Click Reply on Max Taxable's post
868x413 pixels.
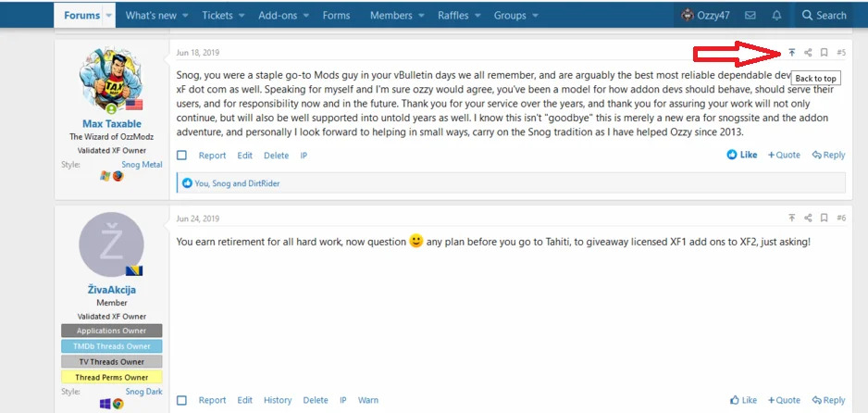(x=828, y=156)
